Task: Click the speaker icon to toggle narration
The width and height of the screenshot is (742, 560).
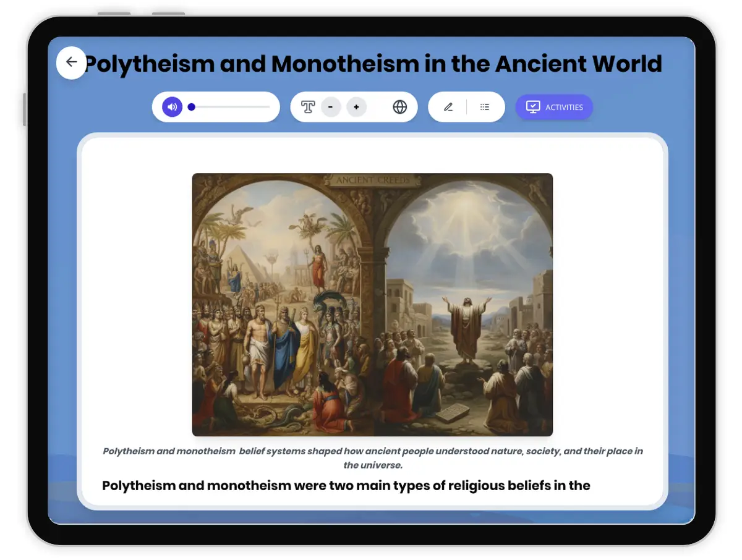Action: (x=171, y=106)
